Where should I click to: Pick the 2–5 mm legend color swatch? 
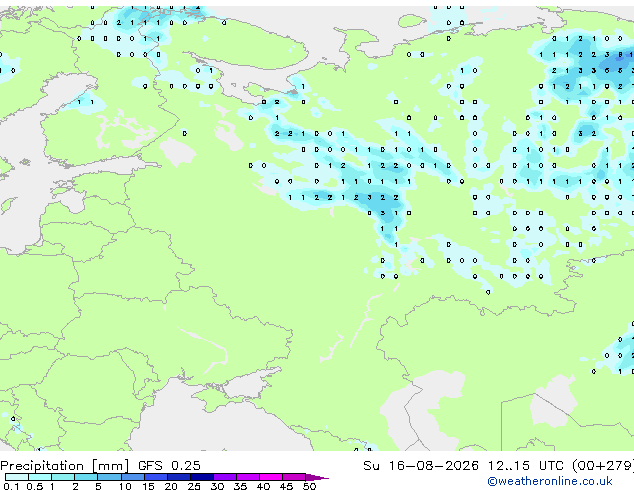coord(86,477)
